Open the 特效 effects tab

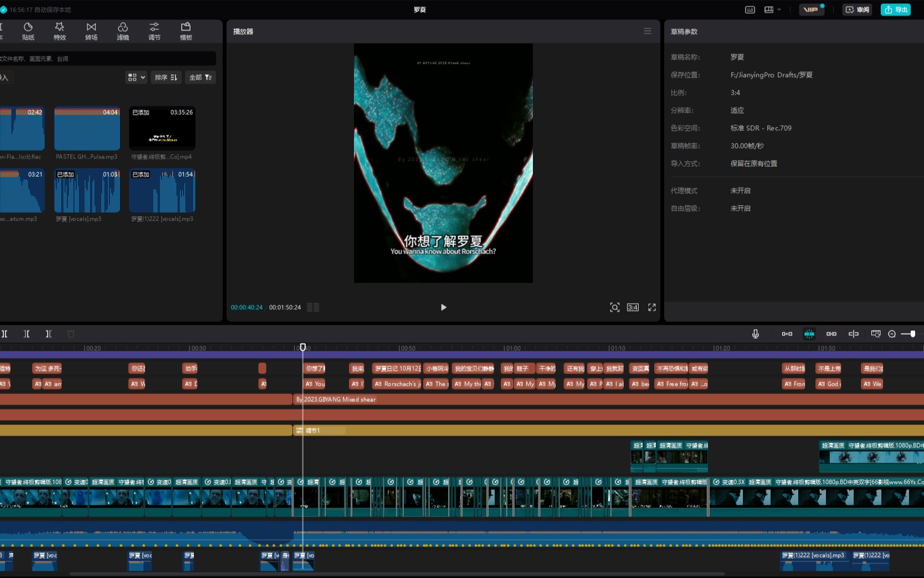60,32
